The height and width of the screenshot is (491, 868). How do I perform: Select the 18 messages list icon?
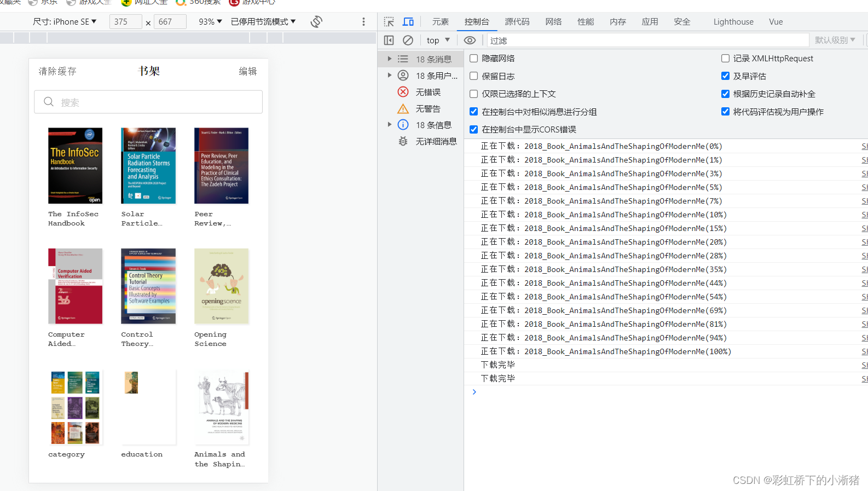coord(403,59)
